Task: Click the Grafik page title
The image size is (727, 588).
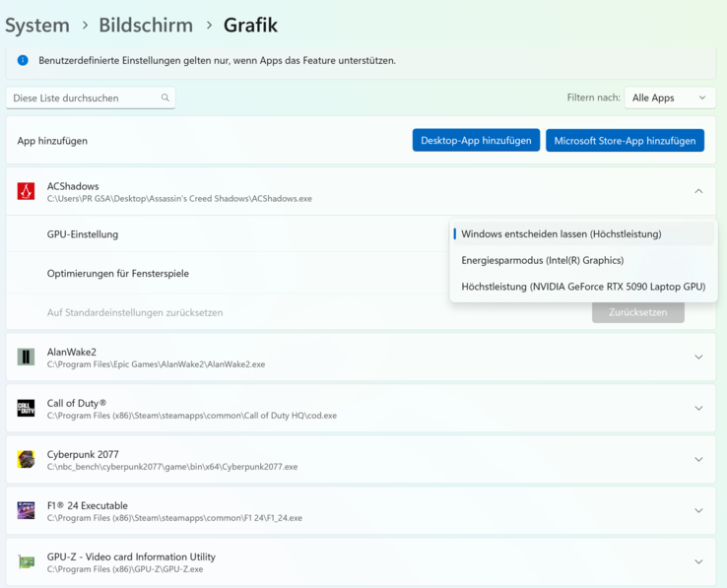Action: 250,25
